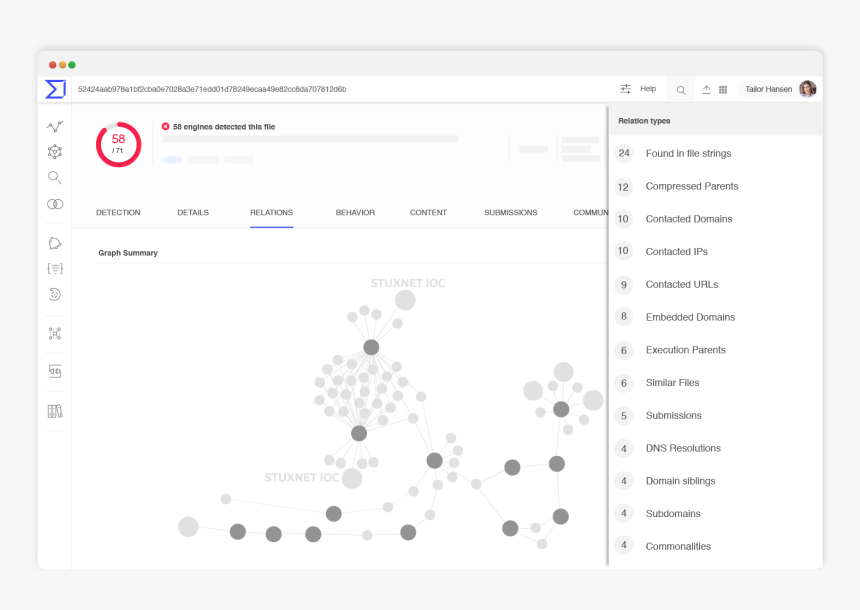Screen dimensions: 860x610
Task: Open Tailor Hansen user profile menu
Action: (779, 89)
